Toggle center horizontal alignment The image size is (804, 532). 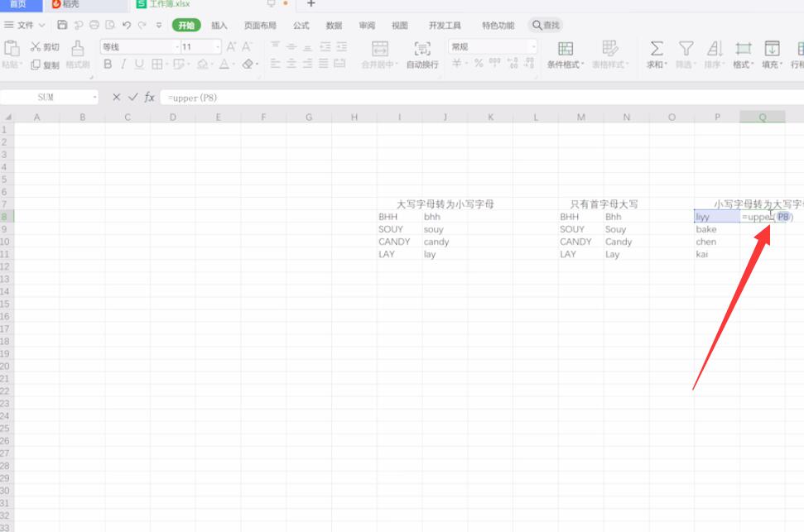pyautogui.click(x=291, y=64)
